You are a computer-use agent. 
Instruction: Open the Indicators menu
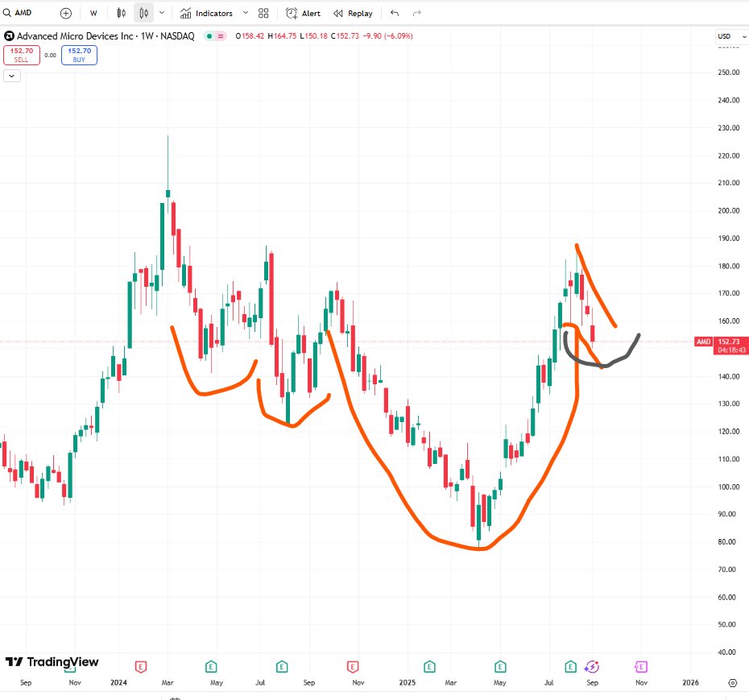coord(206,14)
